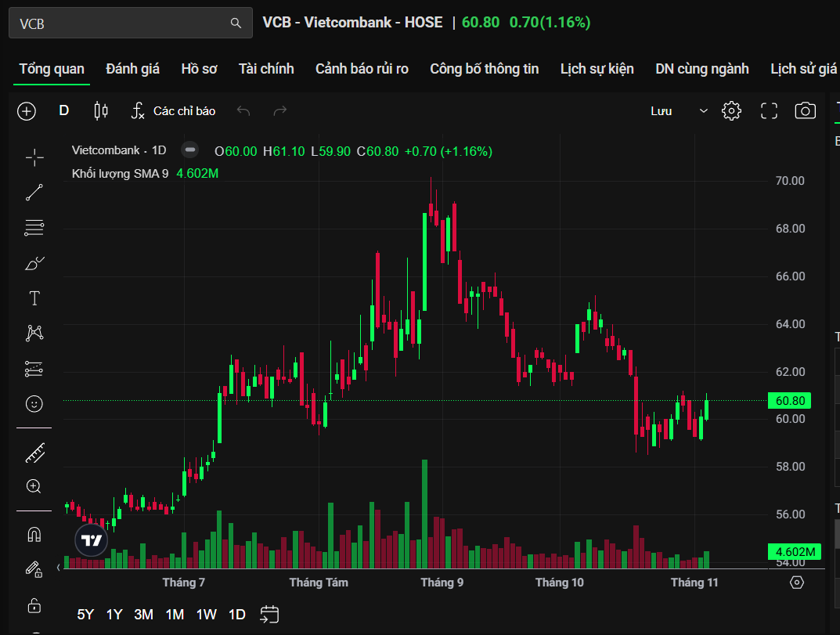Collapse the Vietcombank legend indicator toggle

189,150
